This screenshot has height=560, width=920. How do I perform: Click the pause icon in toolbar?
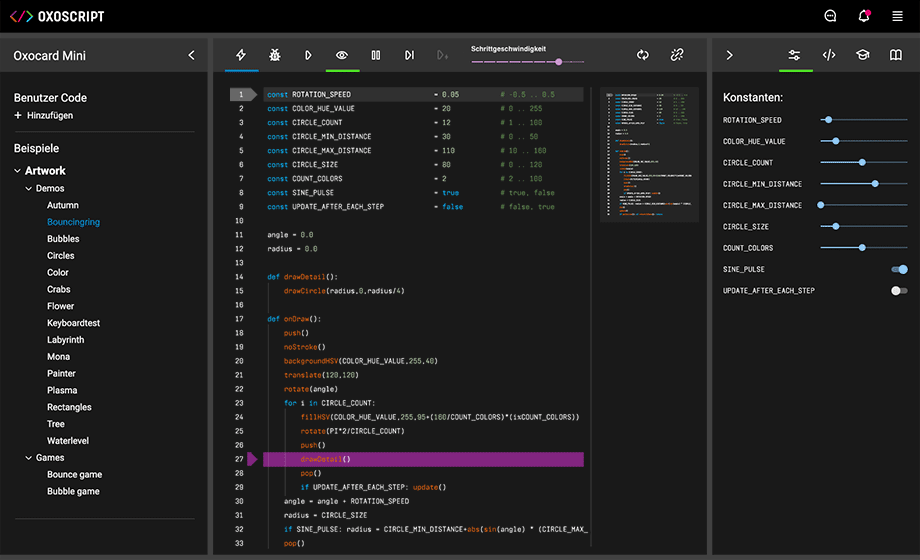click(x=376, y=55)
